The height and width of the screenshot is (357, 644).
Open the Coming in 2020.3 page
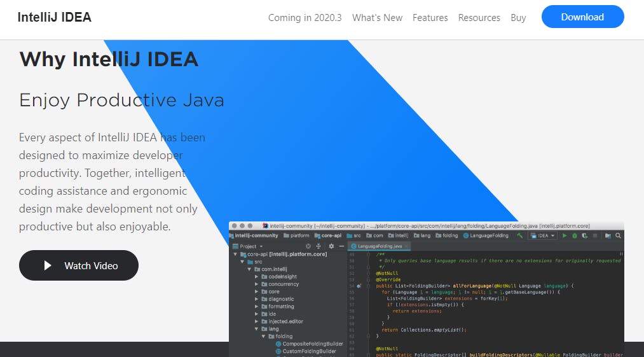coord(305,18)
